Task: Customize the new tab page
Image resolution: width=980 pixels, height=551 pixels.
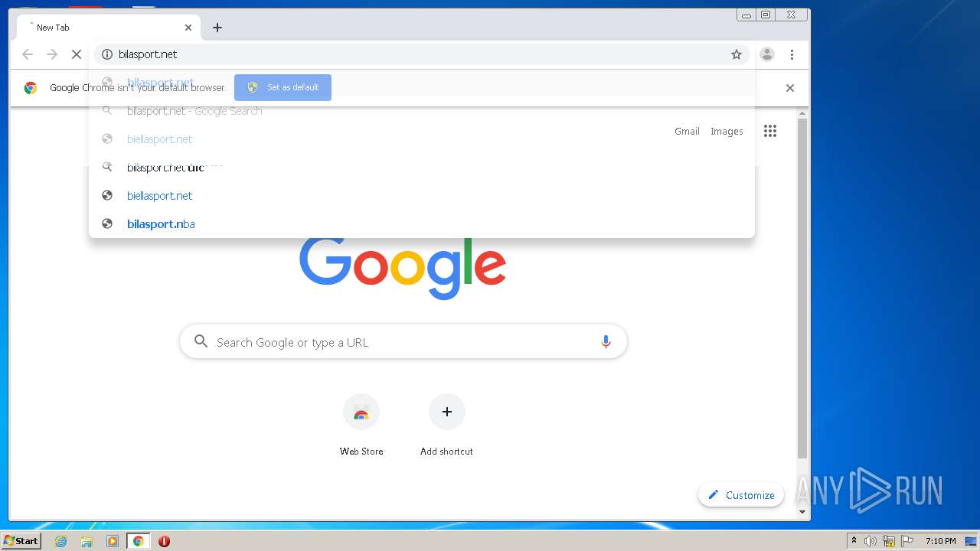Action: (x=741, y=495)
